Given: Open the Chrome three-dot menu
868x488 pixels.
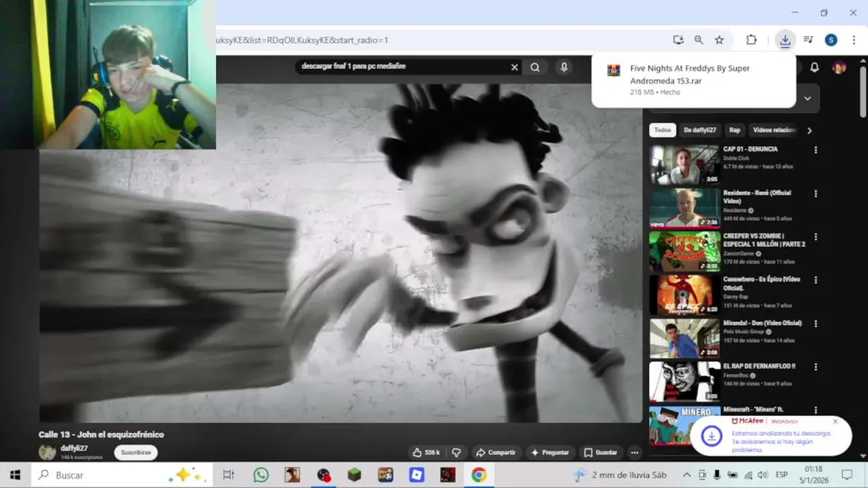Looking at the screenshot, I should coord(854,40).
